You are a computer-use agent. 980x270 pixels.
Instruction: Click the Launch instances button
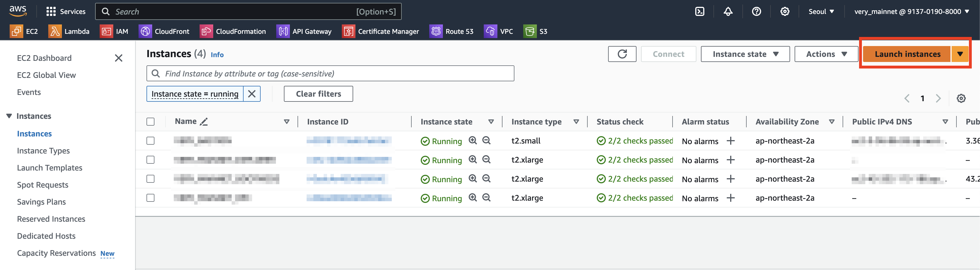click(907, 54)
